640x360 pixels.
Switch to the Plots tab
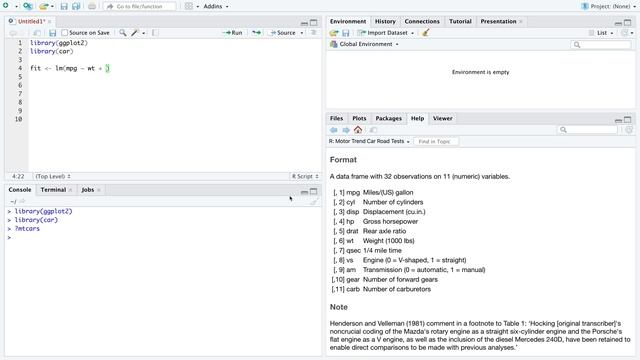(359, 118)
